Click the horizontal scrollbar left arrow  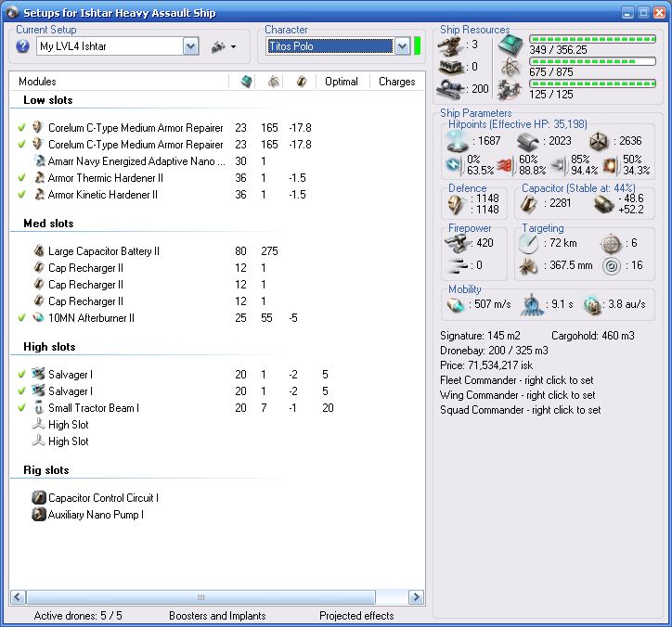pos(18,596)
